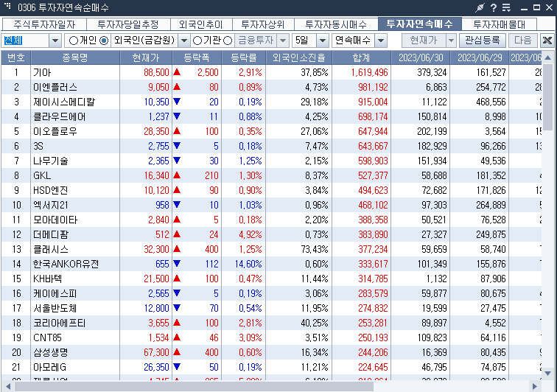Click the 2023/06/30 column header
The width and height of the screenshot is (557, 392).
[421, 57]
